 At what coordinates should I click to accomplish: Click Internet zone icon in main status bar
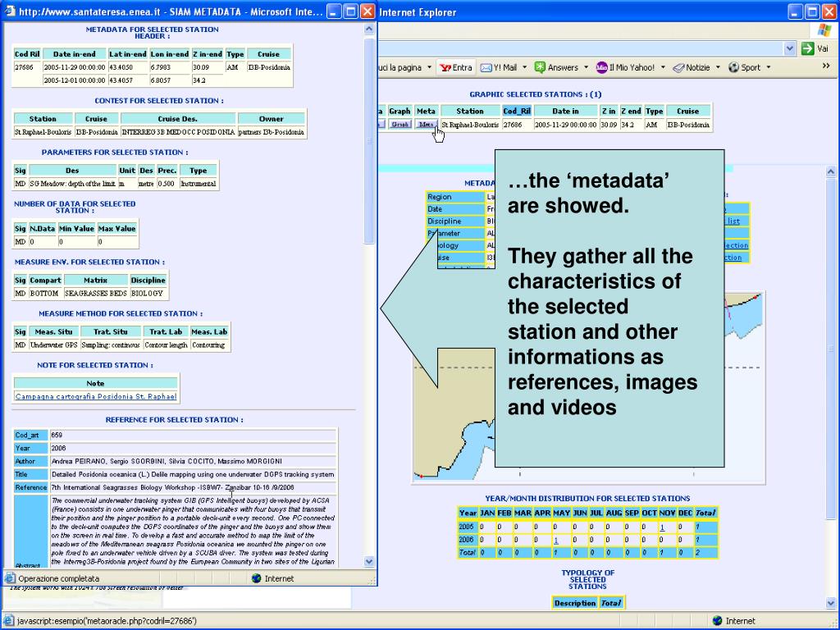[x=717, y=621]
